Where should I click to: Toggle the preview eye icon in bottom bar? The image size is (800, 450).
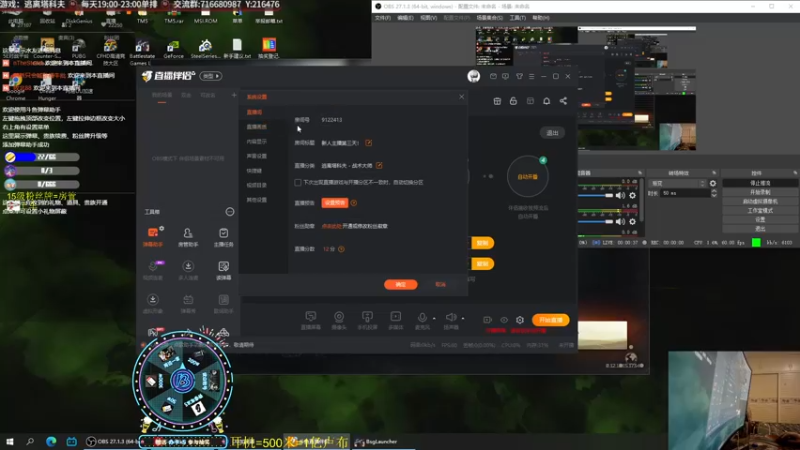[x=504, y=320]
